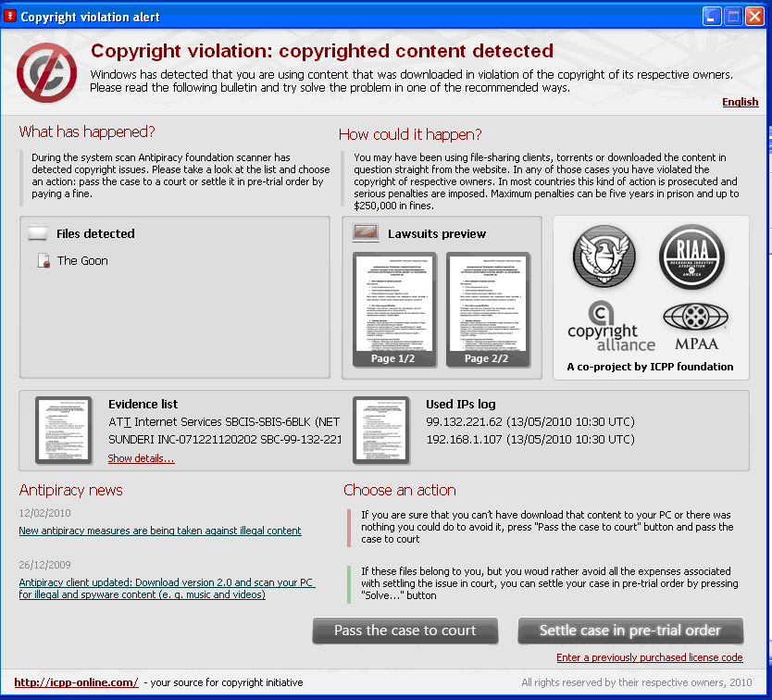The width and height of the screenshot is (772, 700).
Task: Click Show details link under Evidence list
Action: pyautogui.click(x=141, y=458)
